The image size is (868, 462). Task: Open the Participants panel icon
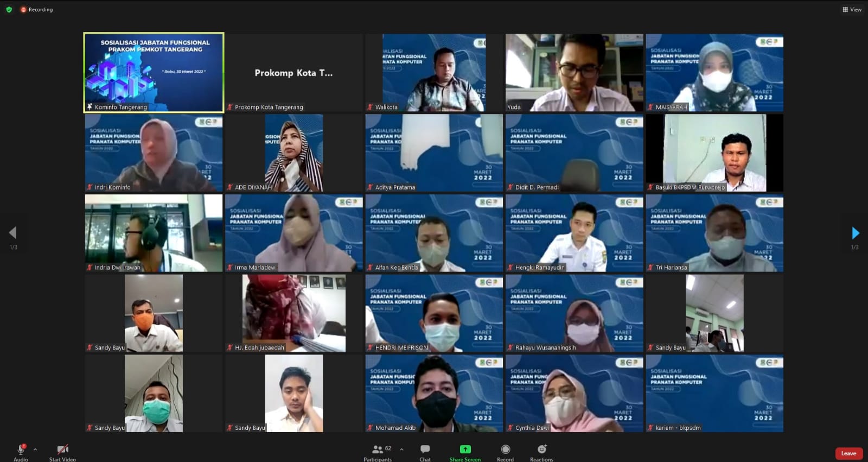[x=378, y=450]
